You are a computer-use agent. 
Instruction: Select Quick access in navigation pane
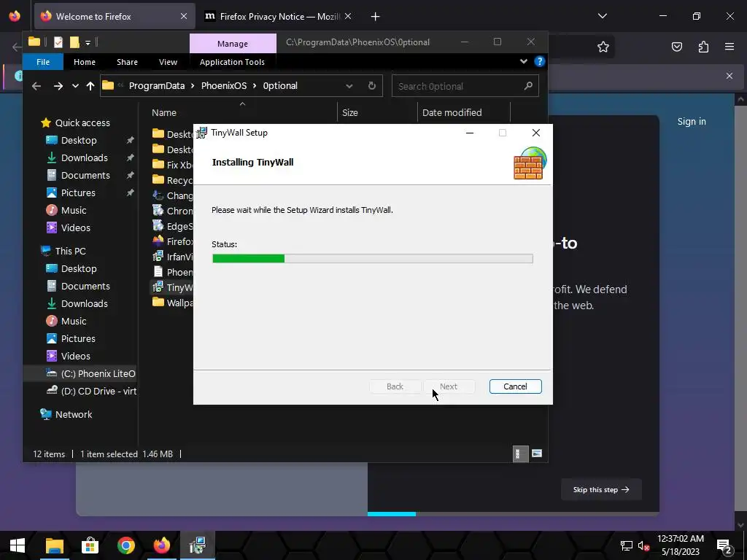(x=82, y=122)
